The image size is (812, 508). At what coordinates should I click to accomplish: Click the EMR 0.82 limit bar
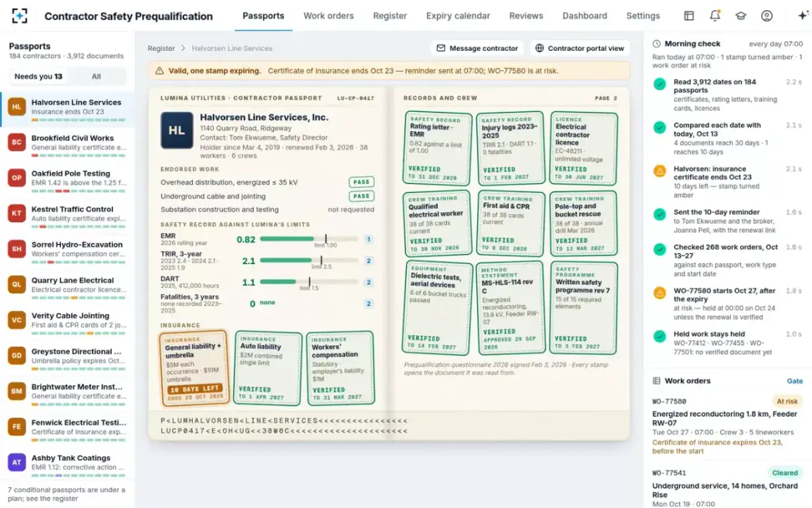coord(309,239)
